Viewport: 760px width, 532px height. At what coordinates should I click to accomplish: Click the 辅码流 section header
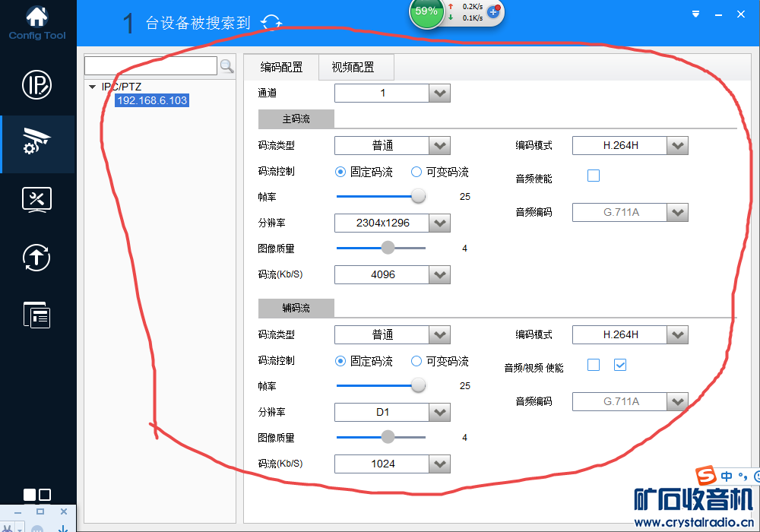point(296,308)
